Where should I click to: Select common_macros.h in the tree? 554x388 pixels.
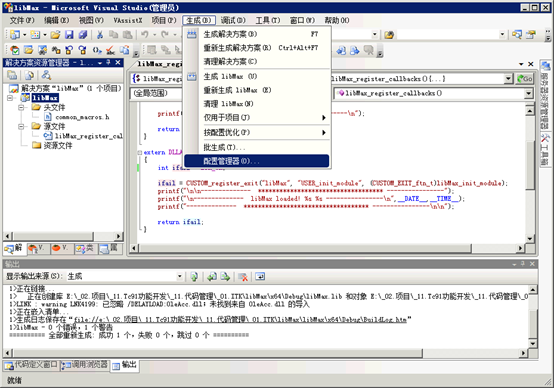(82, 117)
